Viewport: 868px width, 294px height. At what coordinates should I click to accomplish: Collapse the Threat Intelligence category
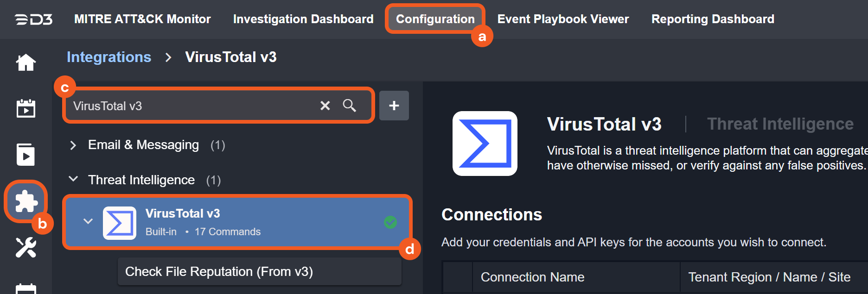73,179
